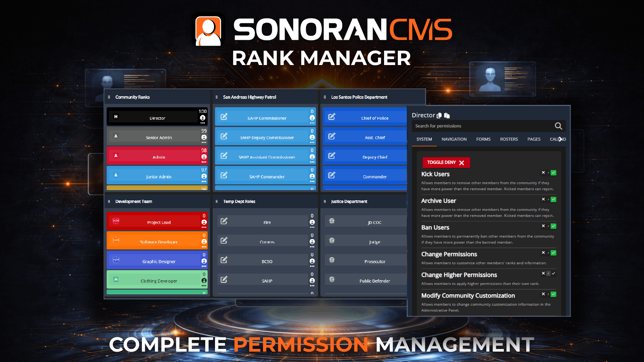Open the three-dot menu on Director rank
This screenshot has width=644, height=362.
(203, 123)
